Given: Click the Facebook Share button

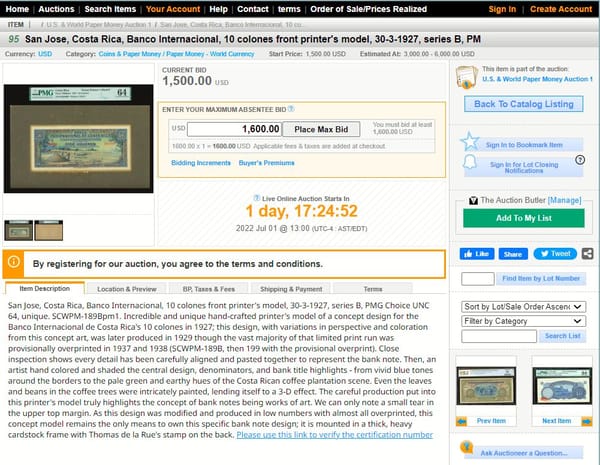Looking at the screenshot, I should 513,254.
